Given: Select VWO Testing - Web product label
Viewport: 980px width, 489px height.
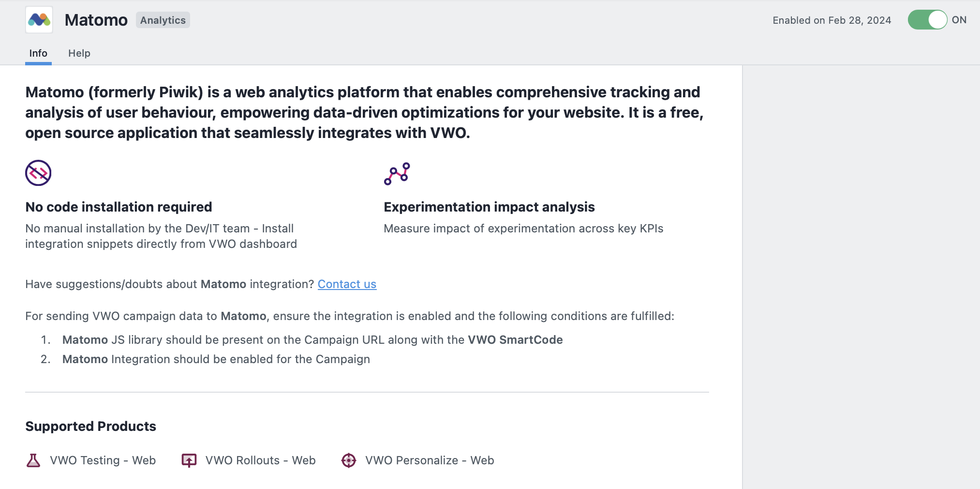Looking at the screenshot, I should pyautogui.click(x=103, y=460).
